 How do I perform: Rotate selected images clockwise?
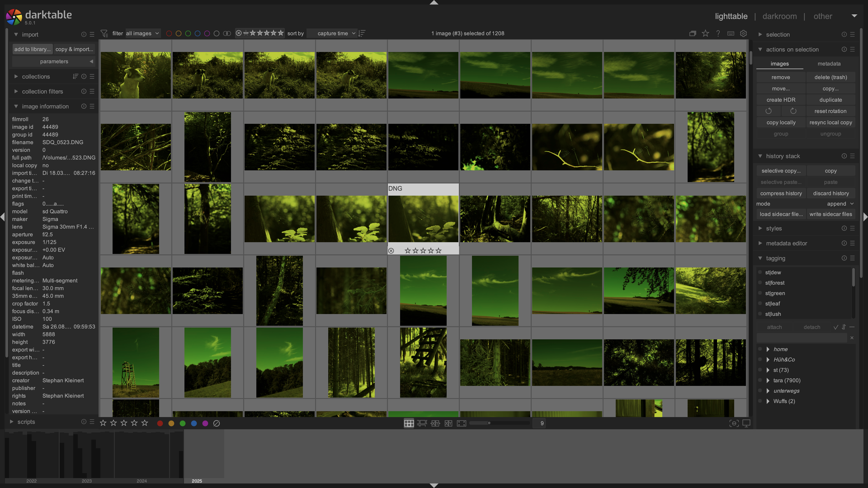click(793, 111)
